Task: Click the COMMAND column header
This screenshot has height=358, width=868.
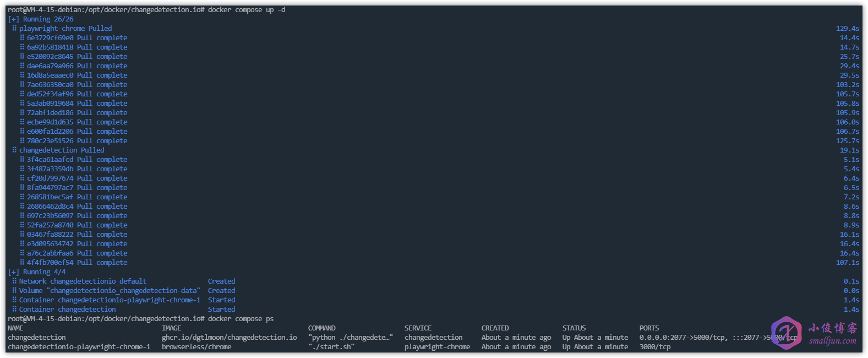Action: [x=322, y=328]
